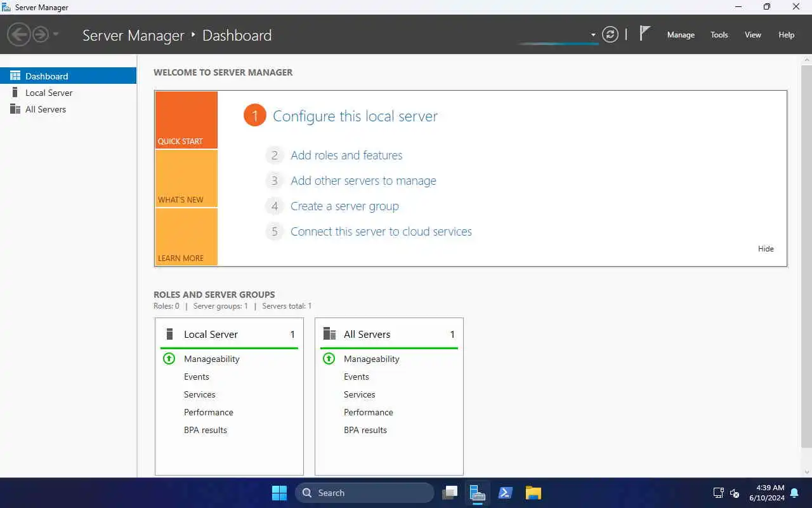Click Add roles and features link

pyautogui.click(x=346, y=155)
